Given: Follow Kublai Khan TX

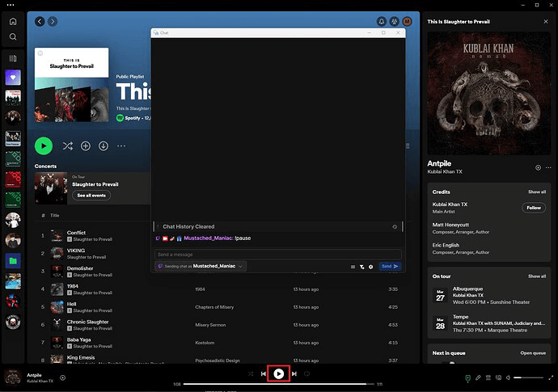Looking at the screenshot, I should click(x=534, y=208).
